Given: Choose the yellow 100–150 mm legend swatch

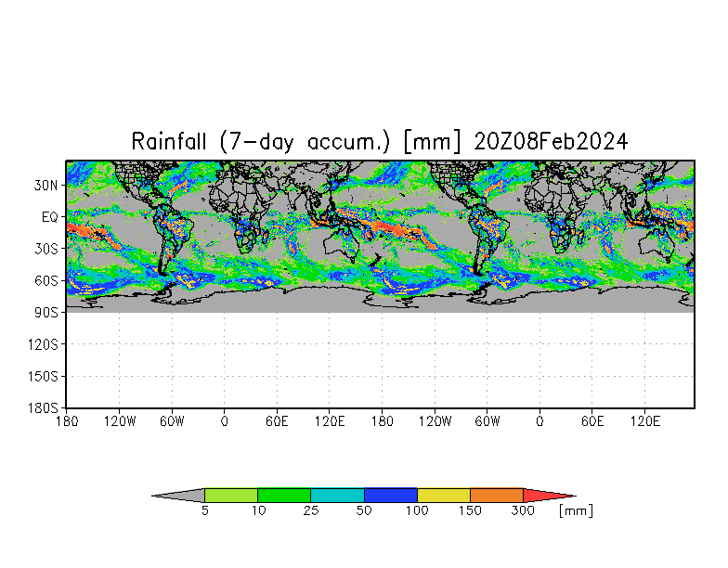Looking at the screenshot, I should tap(444, 496).
